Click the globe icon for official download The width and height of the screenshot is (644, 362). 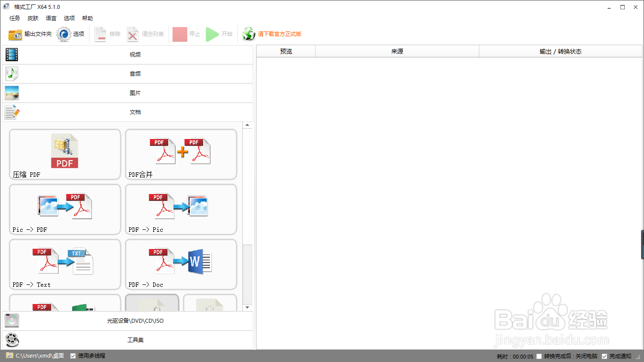249,34
